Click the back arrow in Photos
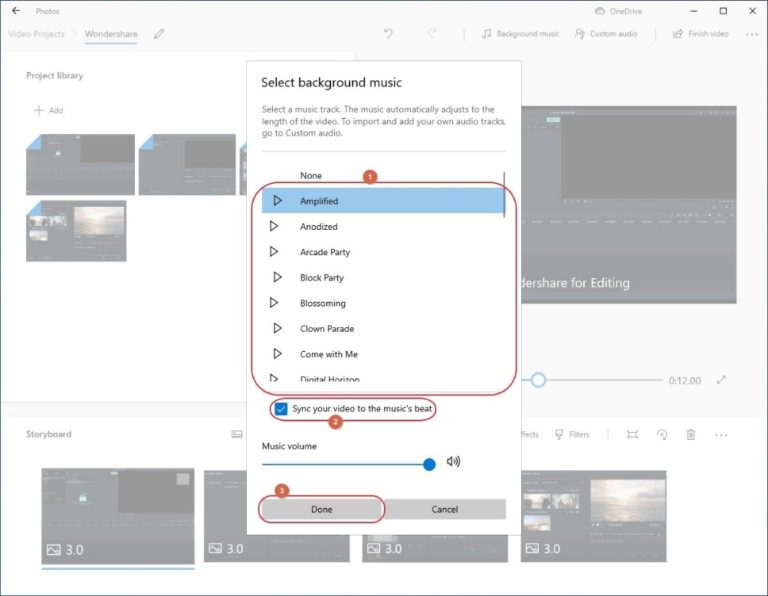The image size is (768, 596). (x=16, y=10)
